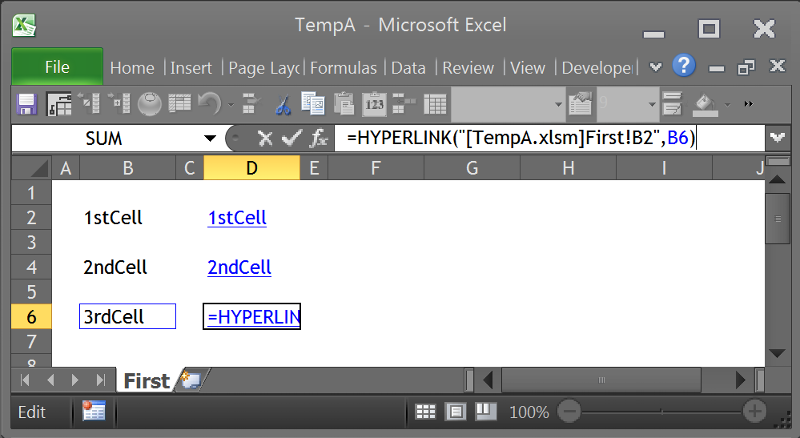This screenshot has width=800, height=438.
Task: Click the zoom out minus button
Action: click(x=569, y=411)
